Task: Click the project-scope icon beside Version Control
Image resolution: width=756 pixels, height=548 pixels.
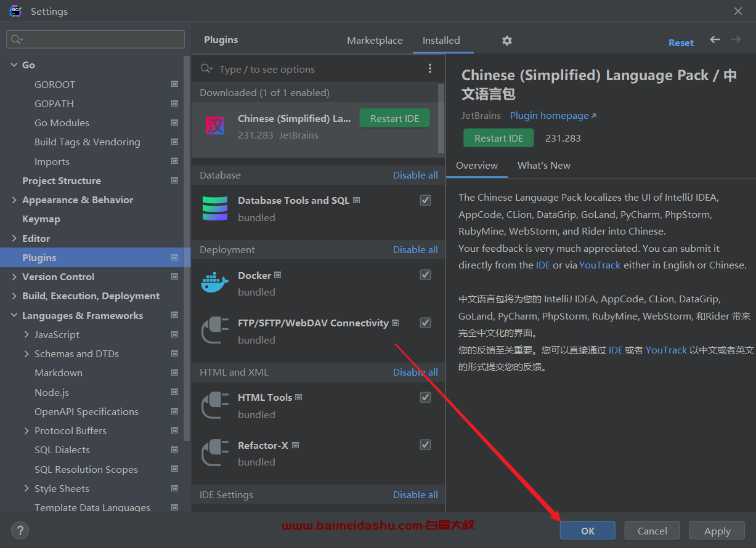Action: [x=175, y=276]
